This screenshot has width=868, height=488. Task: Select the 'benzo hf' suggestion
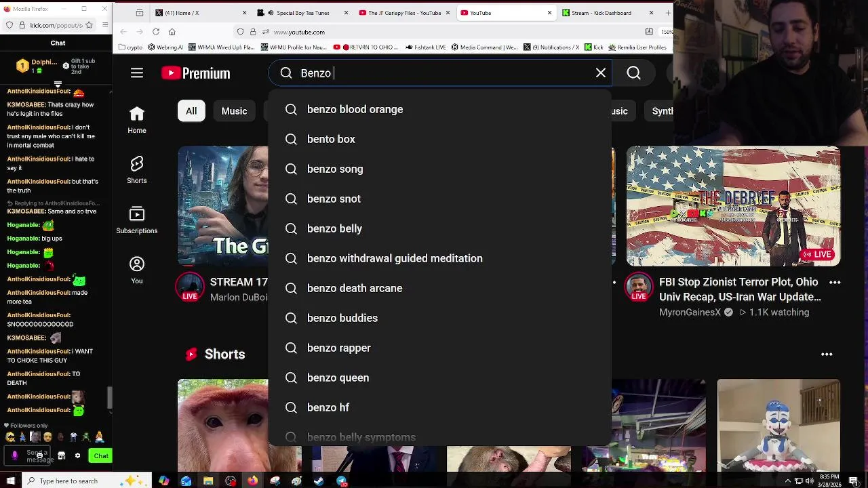(440, 407)
